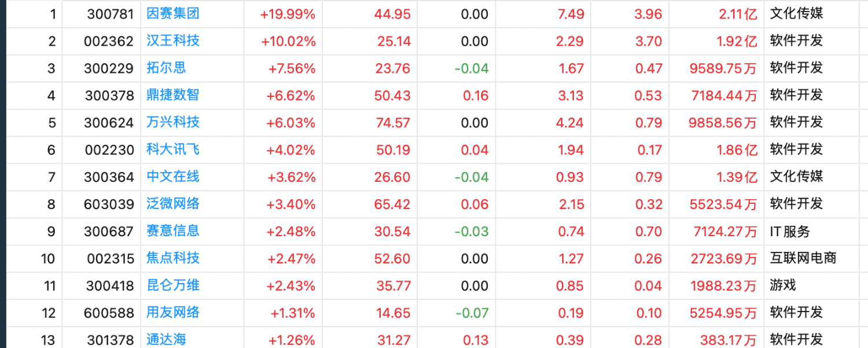Click stock code 600588
Screen dimensions: 868x348
pyautogui.click(x=110, y=313)
